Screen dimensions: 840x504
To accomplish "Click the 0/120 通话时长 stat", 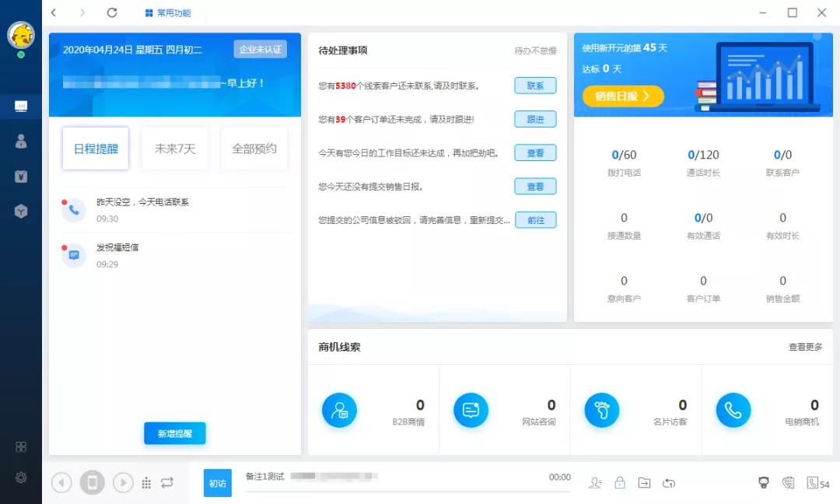I will [x=703, y=163].
